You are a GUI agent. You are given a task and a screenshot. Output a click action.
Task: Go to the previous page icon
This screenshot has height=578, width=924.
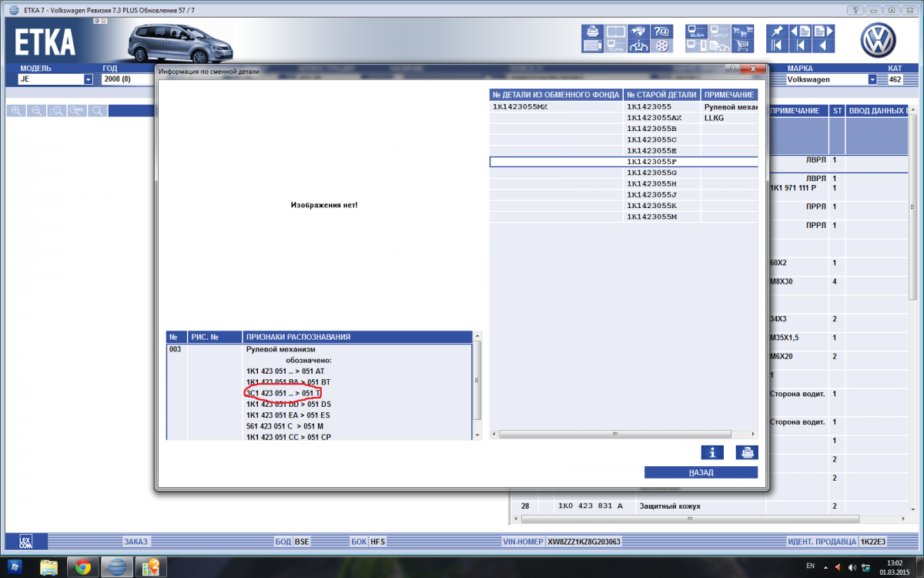pos(800,32)
